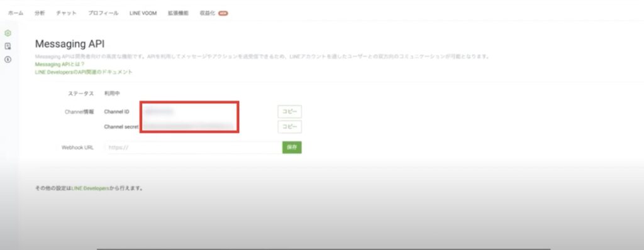This screenshot has width=644, height=250.
Task: Go to the プロフィール tab
Action: point(103,13)
